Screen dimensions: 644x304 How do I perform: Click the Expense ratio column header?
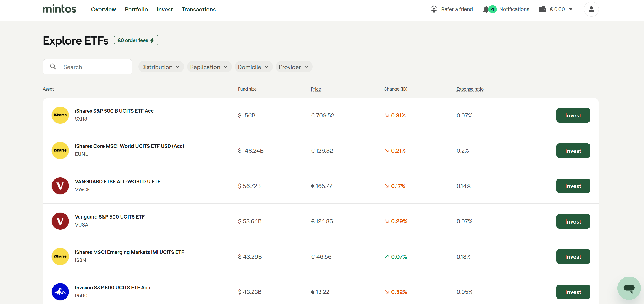470,89
